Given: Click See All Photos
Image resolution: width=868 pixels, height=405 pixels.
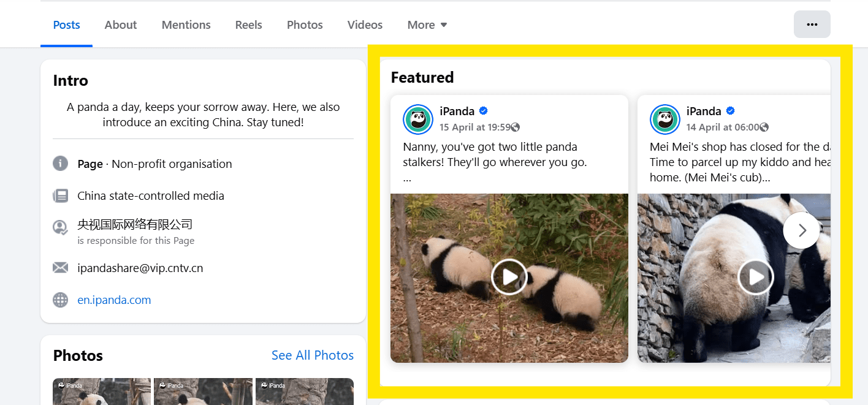Looking at the screenshot, I should (x=312, y=355).
